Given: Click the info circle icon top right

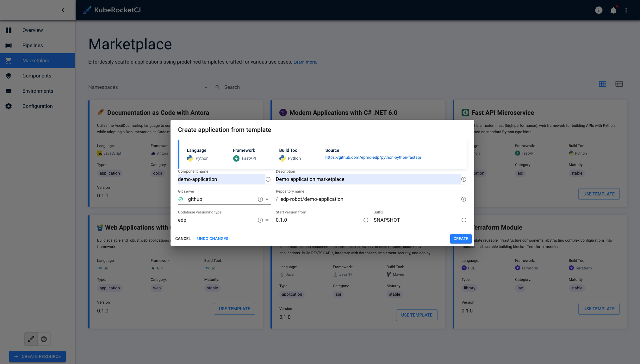Looking at the screenshot, I should point(599,10).
